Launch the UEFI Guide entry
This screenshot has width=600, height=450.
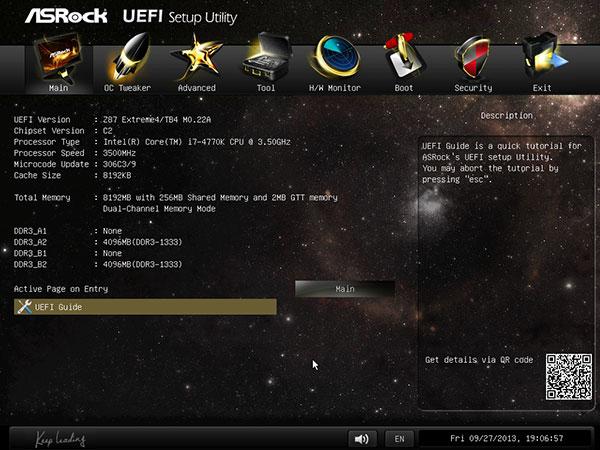(x=145, y=307)
